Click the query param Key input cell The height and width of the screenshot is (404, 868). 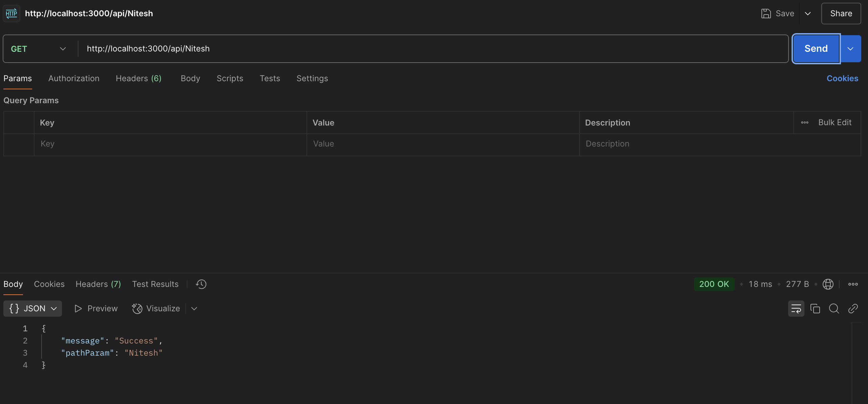(170, 144)
